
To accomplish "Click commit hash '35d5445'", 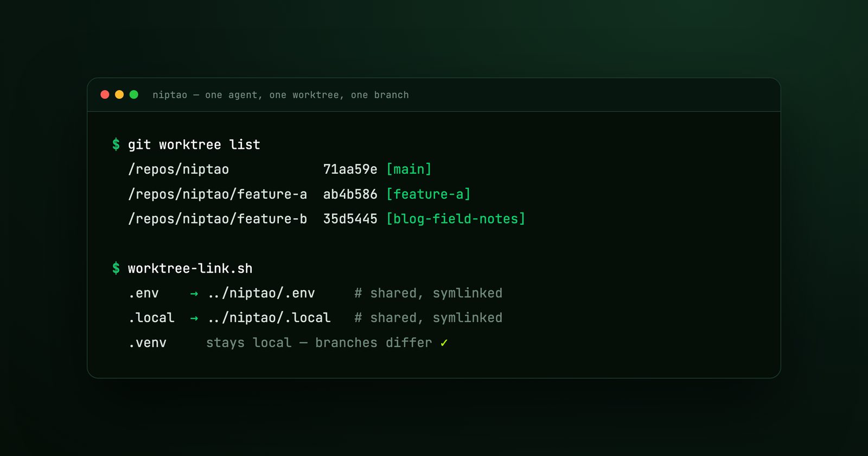I will [x=350, y=219].
